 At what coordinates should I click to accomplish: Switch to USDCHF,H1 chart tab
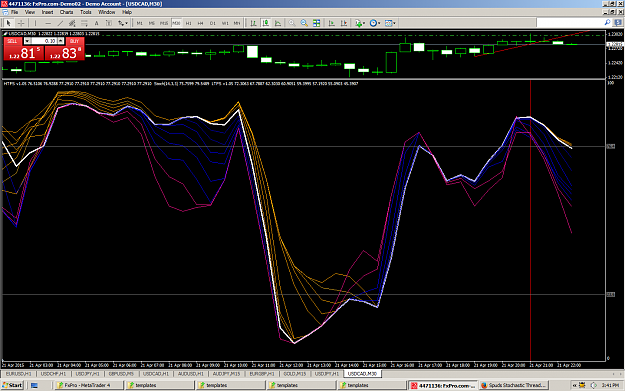coord(53,374)
